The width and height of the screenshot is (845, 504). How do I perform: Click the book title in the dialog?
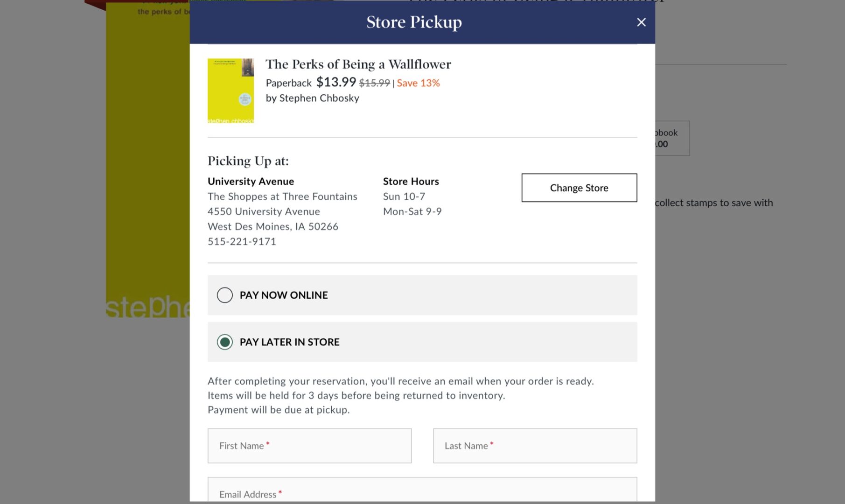[x=358, y=64]
